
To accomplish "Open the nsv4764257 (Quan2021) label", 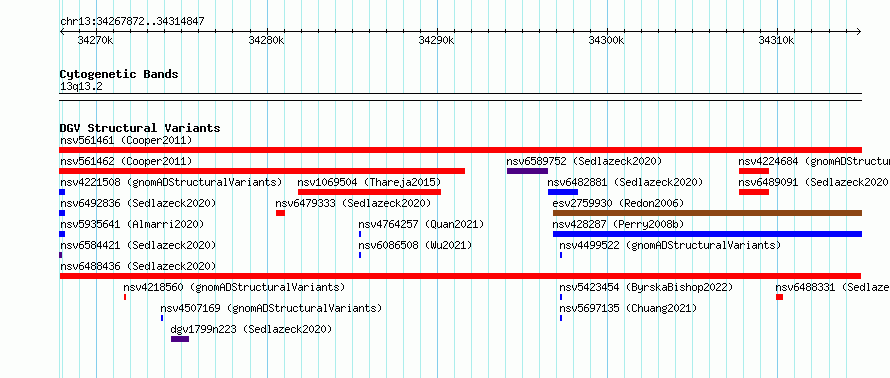I will click(x=421, y=224).
